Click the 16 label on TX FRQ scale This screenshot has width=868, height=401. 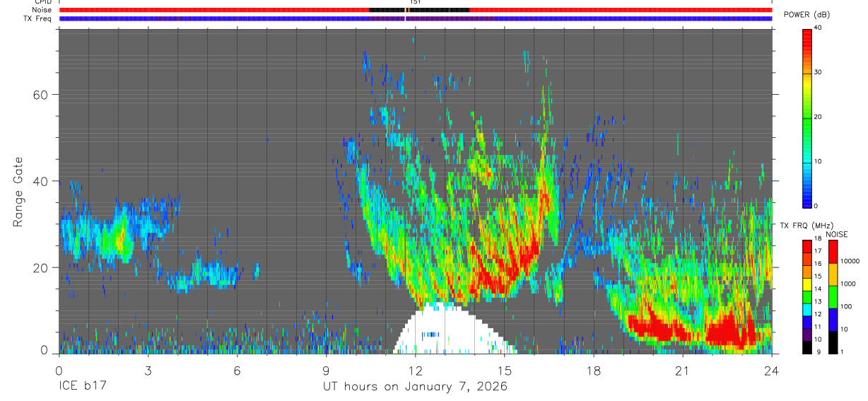click(817, 264)
